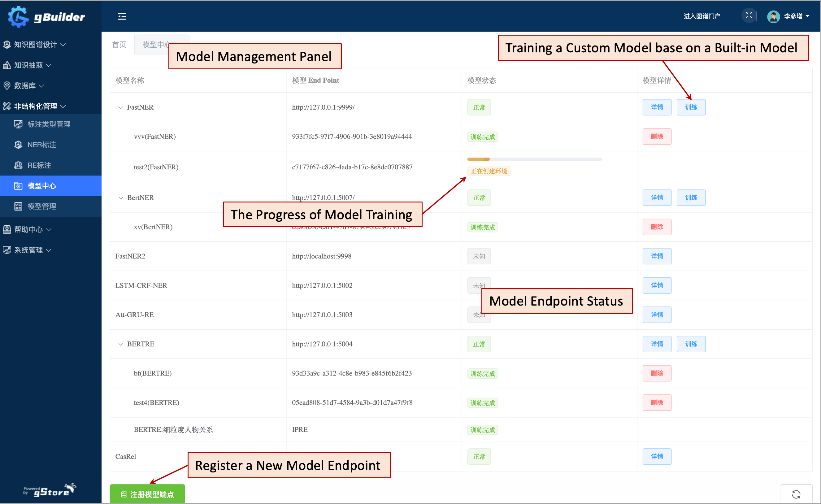
Task: Expand 知识抽取 sidebar menu
Action: [28, 65]
